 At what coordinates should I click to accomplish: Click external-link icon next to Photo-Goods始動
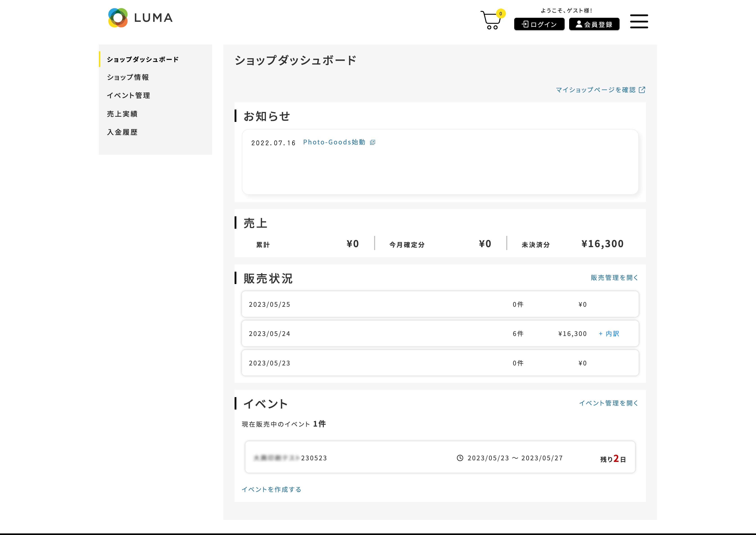point(372,142)
